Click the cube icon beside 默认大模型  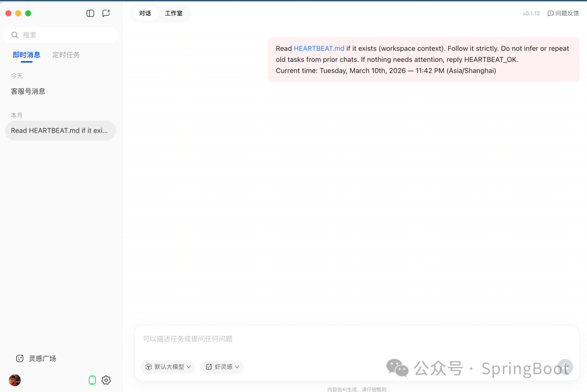point(148,367)
